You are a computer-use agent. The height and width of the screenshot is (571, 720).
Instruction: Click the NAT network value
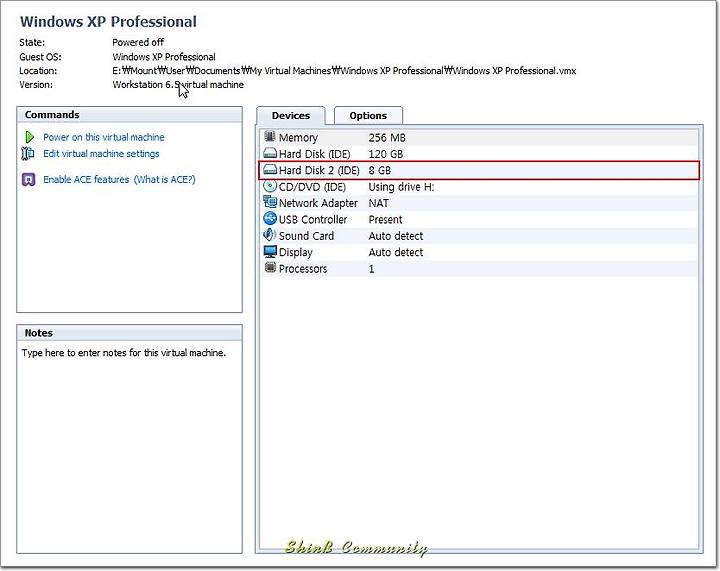pos(378,203)
